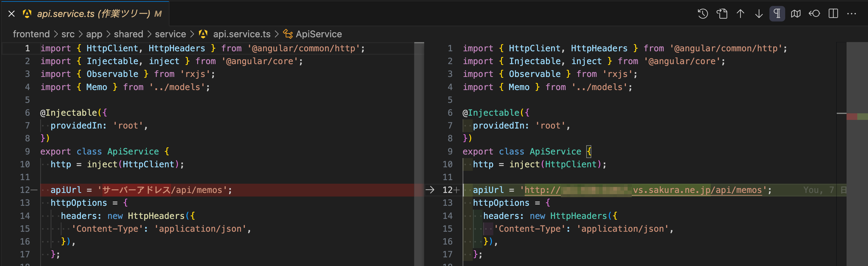Click the deleted apiUrl line in left pane
This screenshot has height=266, width=868.
227,190
